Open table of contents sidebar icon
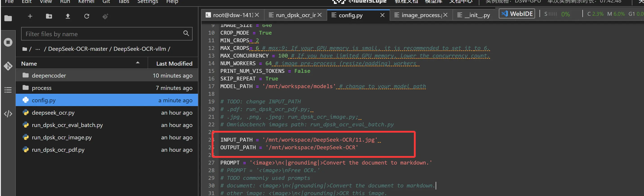This screenshot has height=196, width=644. [x=8, y=90]
